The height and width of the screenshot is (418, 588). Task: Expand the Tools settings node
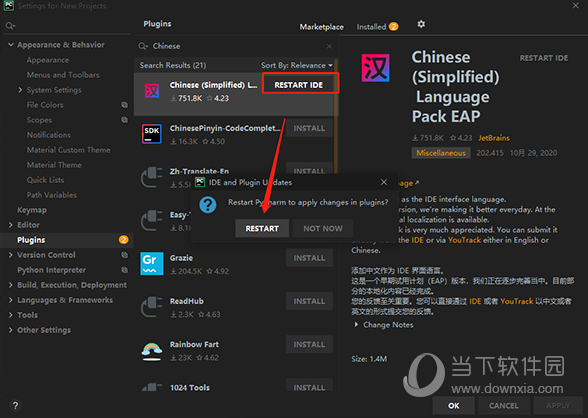[x=10, y=315]
